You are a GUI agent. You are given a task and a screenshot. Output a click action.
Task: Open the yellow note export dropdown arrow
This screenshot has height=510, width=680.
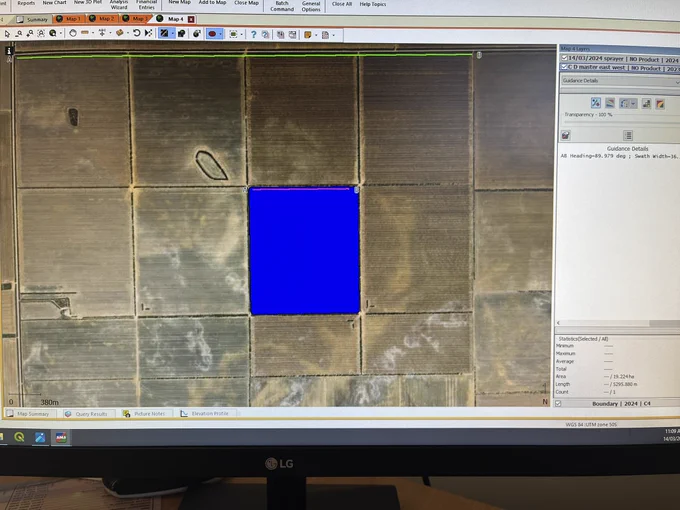point(316,35)
